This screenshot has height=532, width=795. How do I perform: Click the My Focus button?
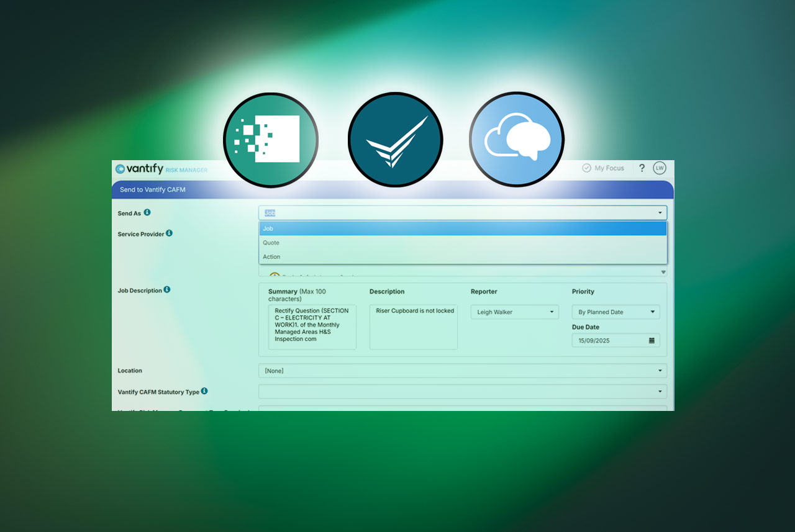(603, 168)
